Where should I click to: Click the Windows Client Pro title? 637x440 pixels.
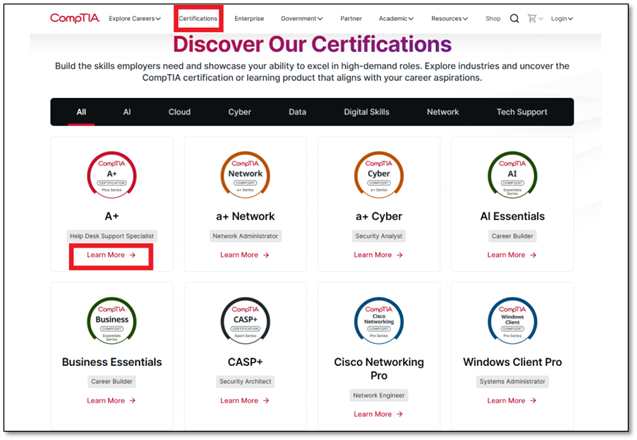512,362
